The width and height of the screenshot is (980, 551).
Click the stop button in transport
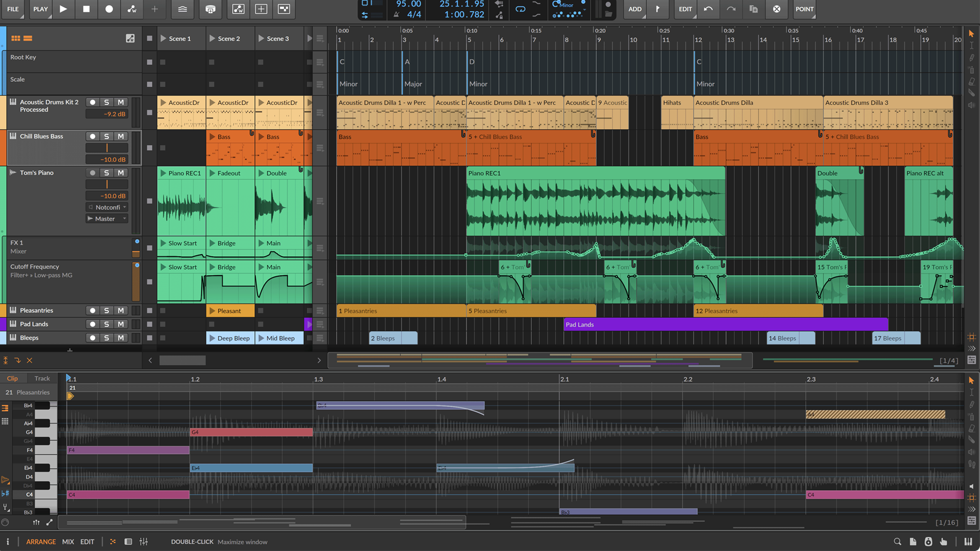tap(86, 9)
